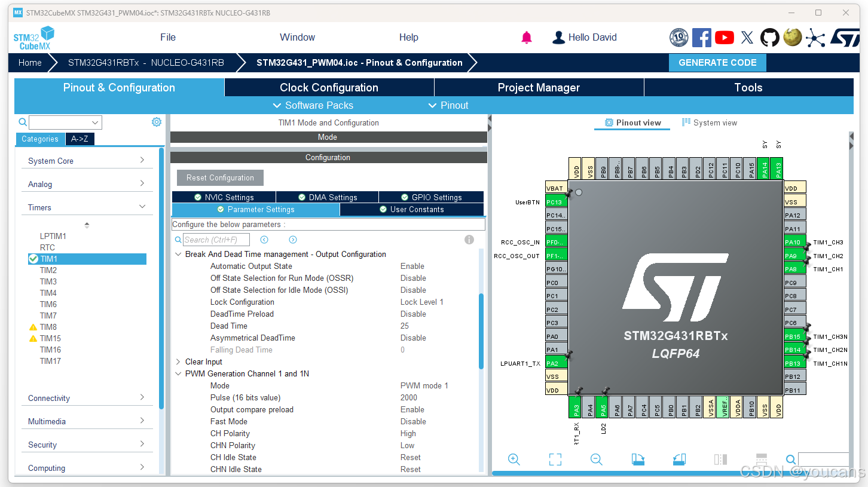
Task: Switch to the A->Z list tab
Action: (80, 139)
